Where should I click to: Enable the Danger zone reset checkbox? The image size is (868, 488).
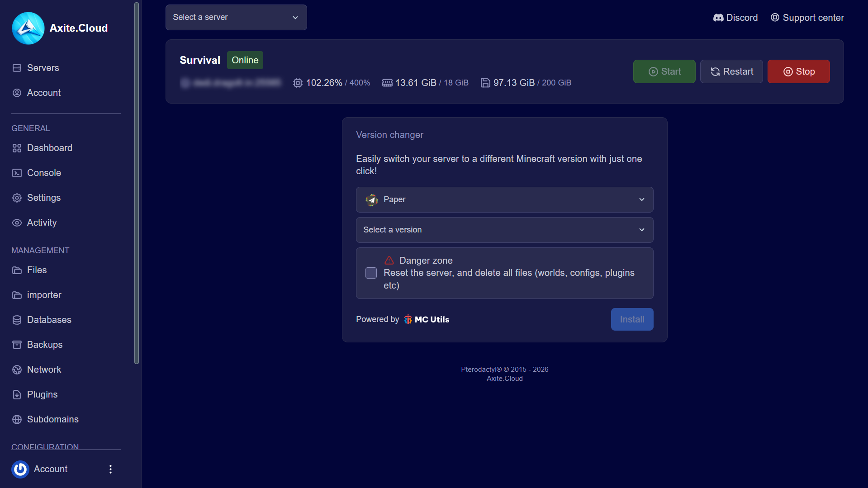pyautogui.click(x=371, y=273)
